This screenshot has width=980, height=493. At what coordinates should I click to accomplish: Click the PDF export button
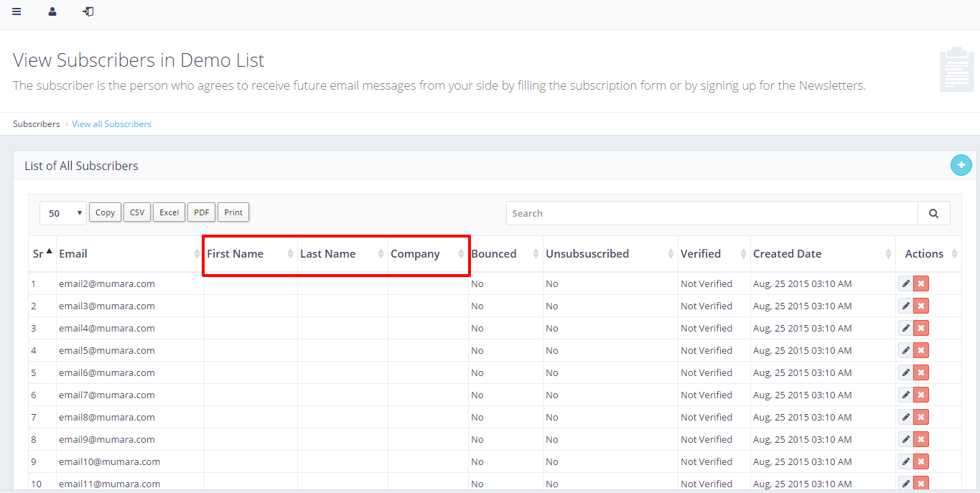click(x=201, y=212)
